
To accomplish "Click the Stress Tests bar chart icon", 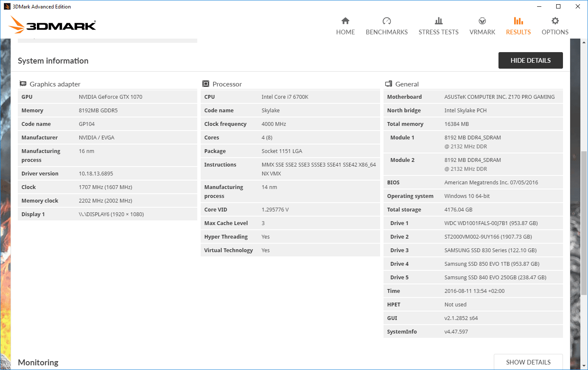I will tap(439, 21).
